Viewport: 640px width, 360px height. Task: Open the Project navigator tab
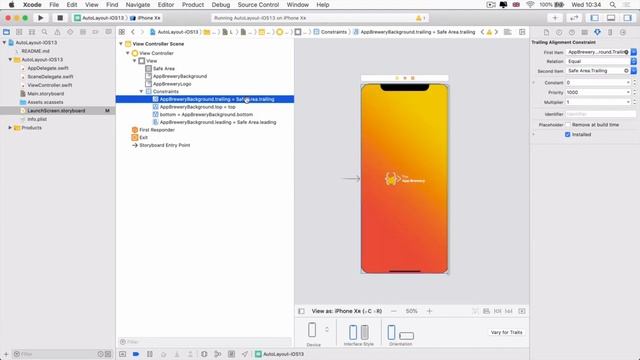tap(7, 32)
